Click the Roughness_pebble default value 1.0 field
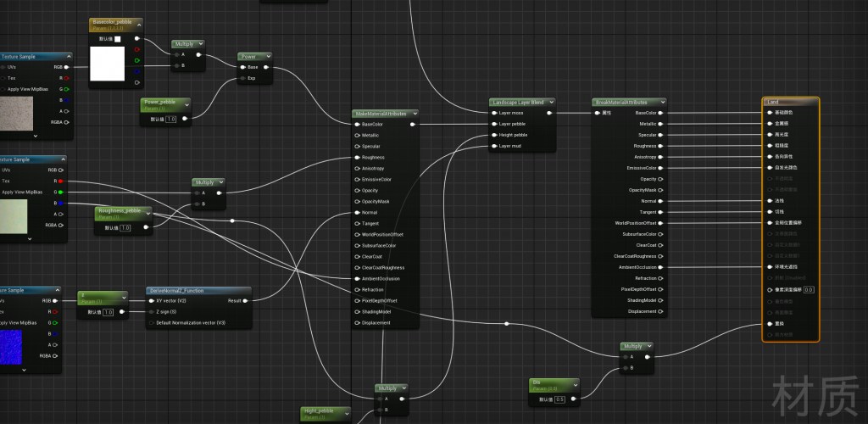 [x=125, y=227]
